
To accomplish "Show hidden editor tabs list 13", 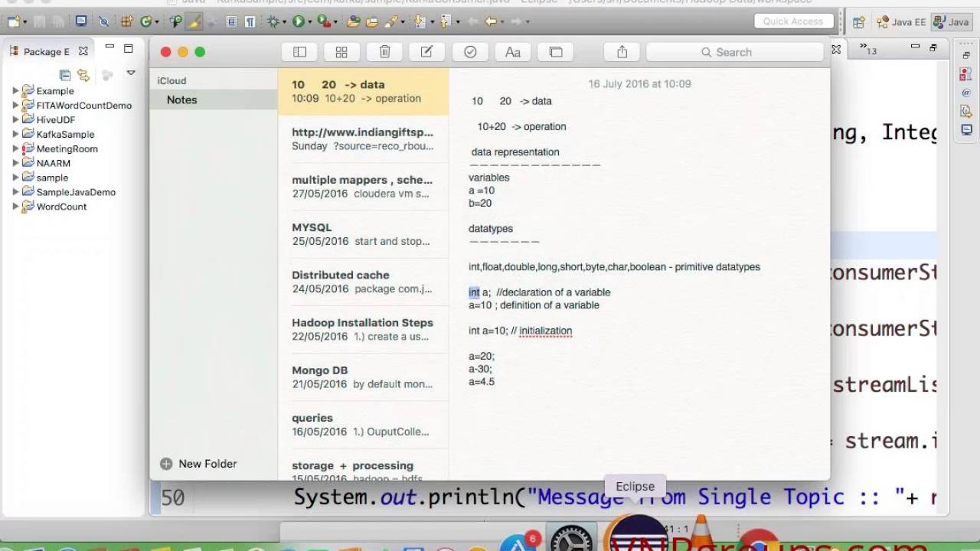I will (868, 50).
